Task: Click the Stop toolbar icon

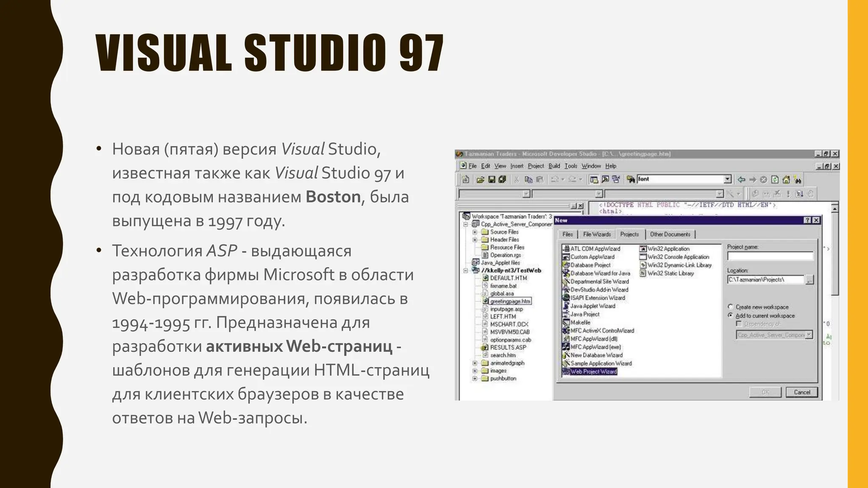Action: pos(764,180)
